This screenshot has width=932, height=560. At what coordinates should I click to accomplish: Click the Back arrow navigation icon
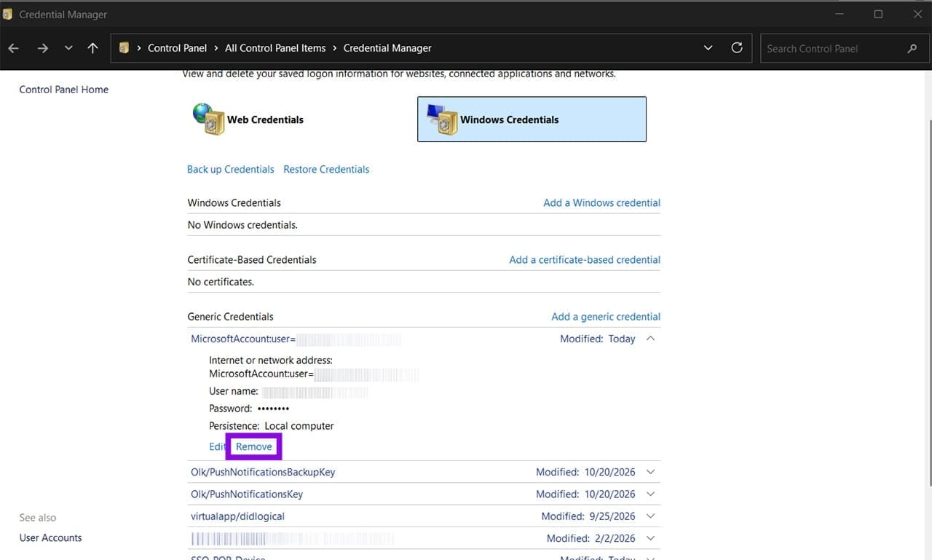pyautogui.click(x=14, y=48)
